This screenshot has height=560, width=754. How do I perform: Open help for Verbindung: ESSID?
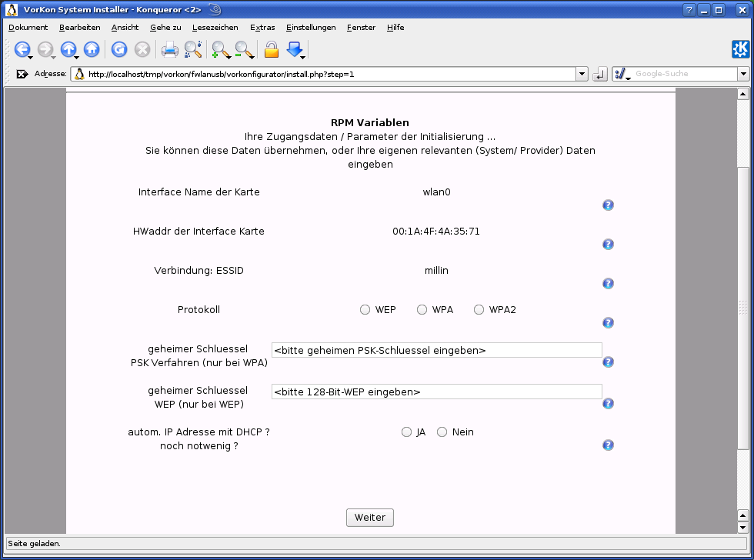pos(608,284)
